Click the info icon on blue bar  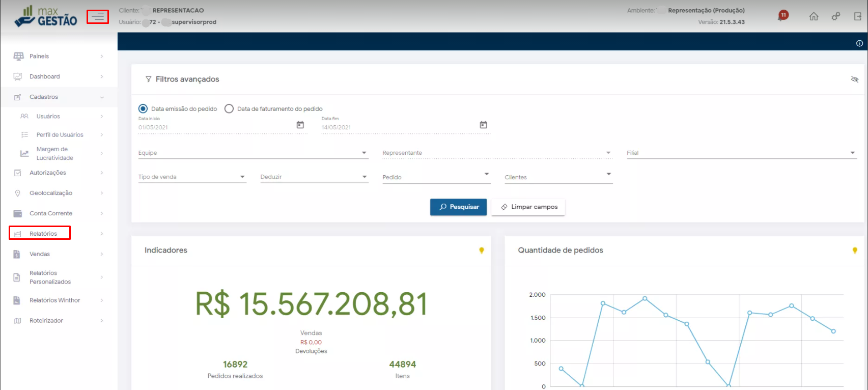[859, 43]
